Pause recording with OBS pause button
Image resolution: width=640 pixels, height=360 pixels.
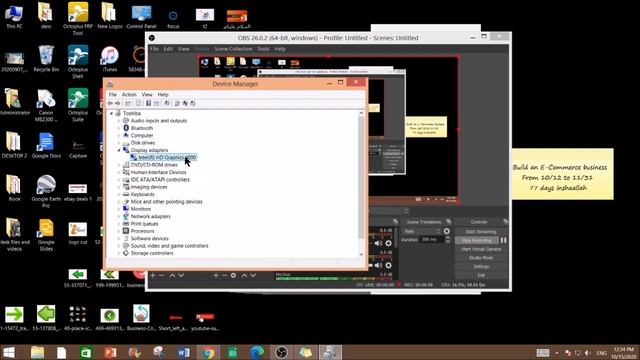click(504, 240)
